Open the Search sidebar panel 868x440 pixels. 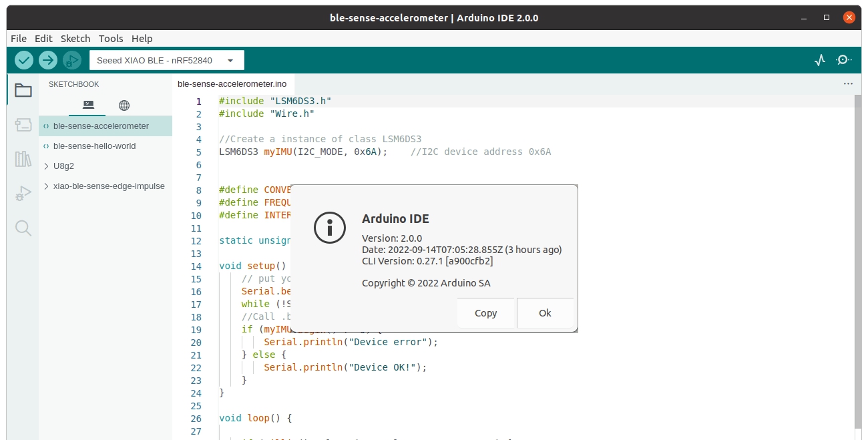[23, 228]
